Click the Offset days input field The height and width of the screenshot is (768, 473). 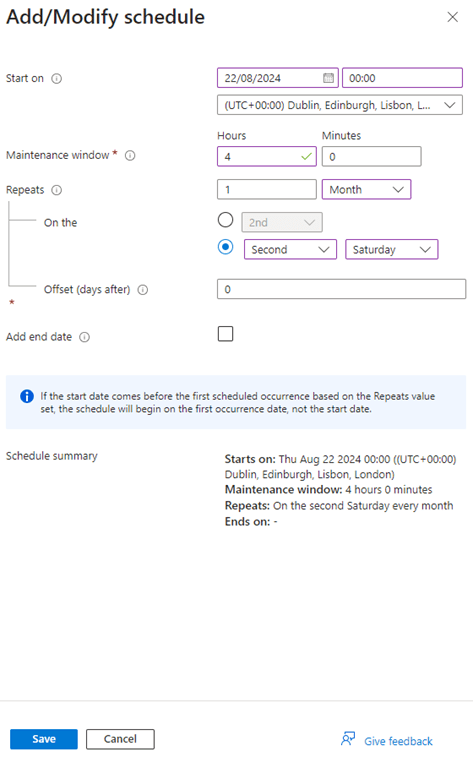click(341, 289)
